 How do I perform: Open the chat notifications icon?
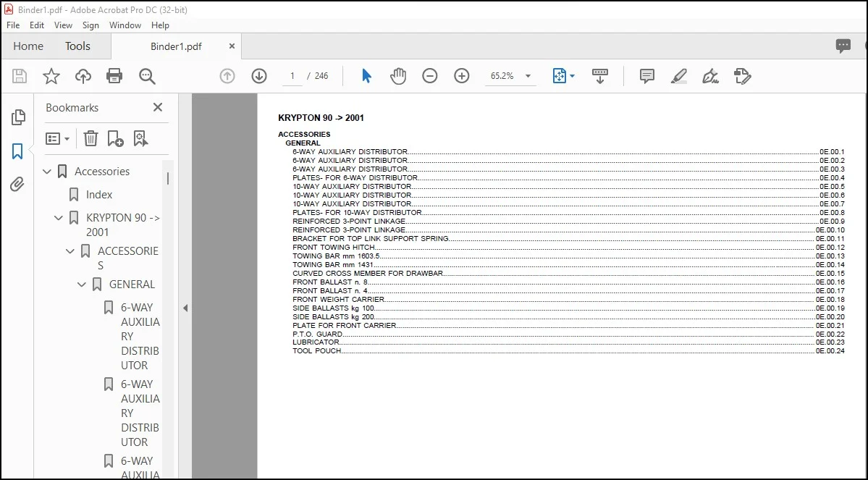[x=843, y=46]
